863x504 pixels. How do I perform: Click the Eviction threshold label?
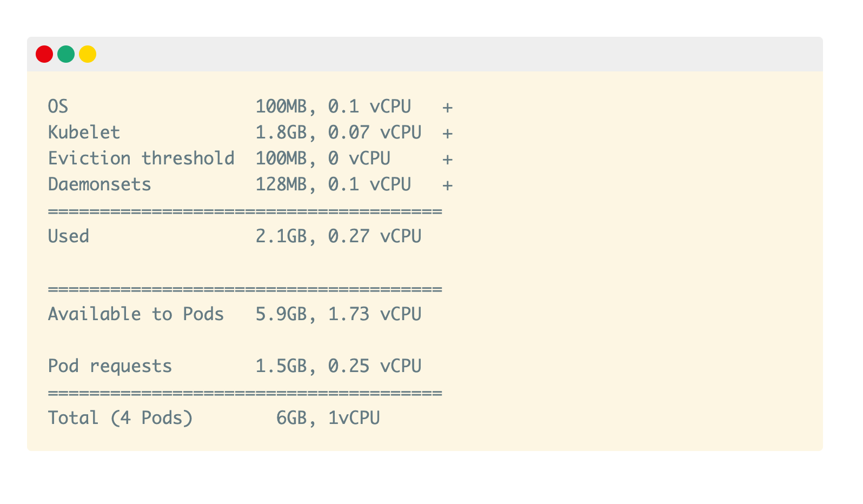click(x=141, y=158)
